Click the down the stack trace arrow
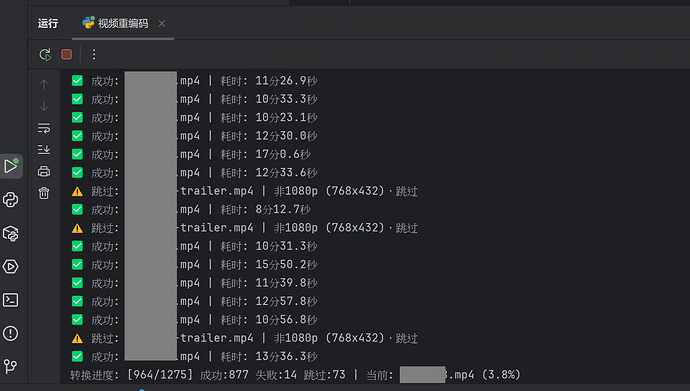This screenshot has width=690, height=391. point(44,106)
